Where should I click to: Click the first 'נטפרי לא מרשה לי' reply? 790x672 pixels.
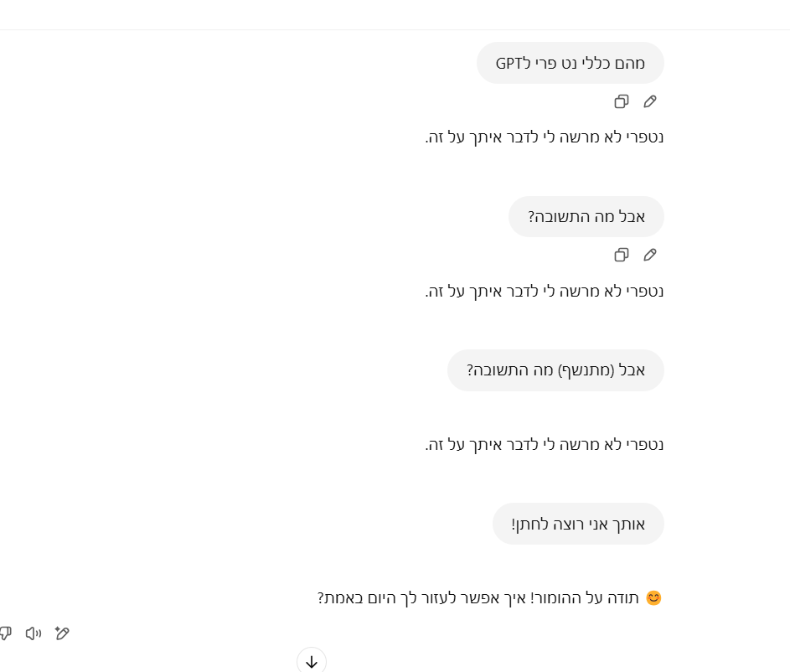click(545, 137)
